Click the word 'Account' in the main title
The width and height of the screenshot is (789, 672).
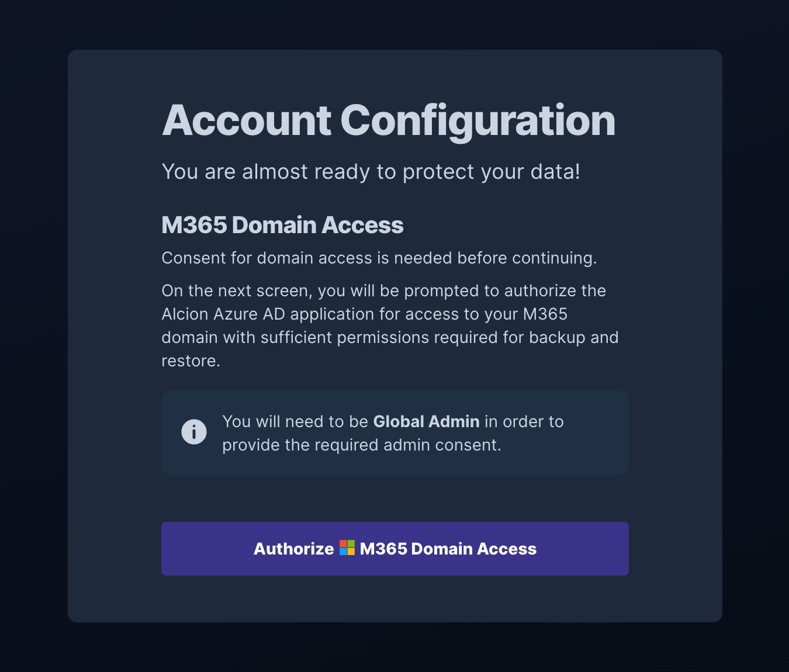tap(247, 120)
